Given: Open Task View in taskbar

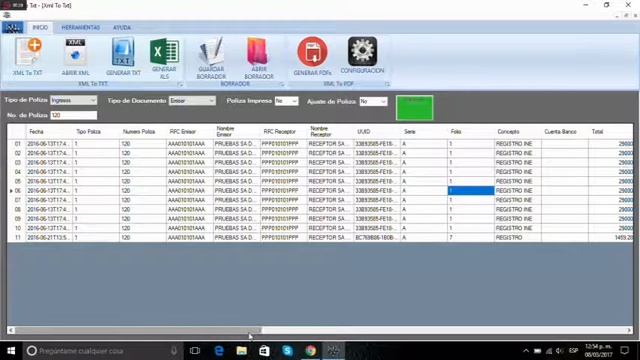Looking at the screenshot, I should pyautogui.click(x=195, y=351).
